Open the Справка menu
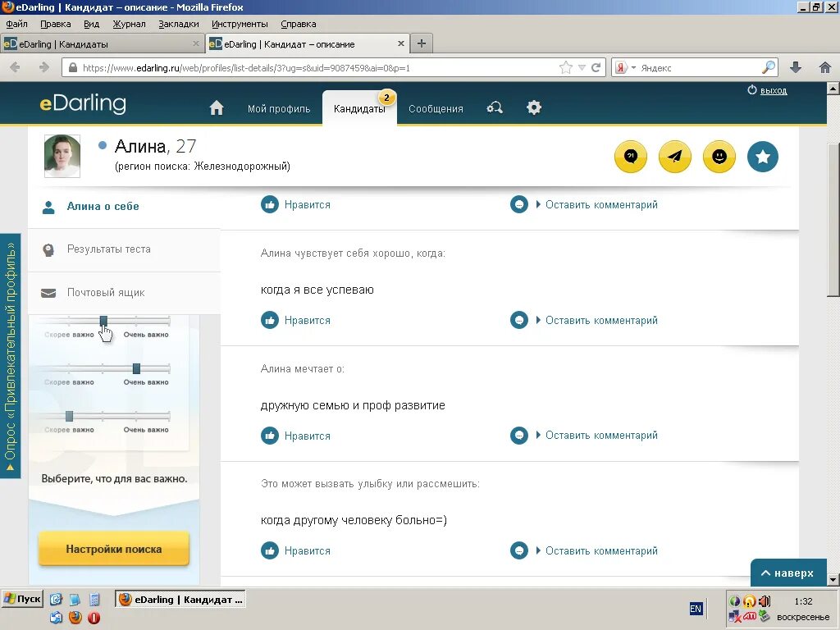Screen dimensions: 840x630 click(299, 24)
